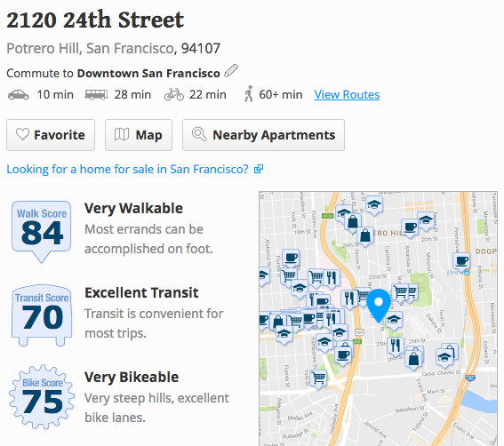Click the Bike Score 75 badge
Screen dimensions: 504x446
[42, 397]
